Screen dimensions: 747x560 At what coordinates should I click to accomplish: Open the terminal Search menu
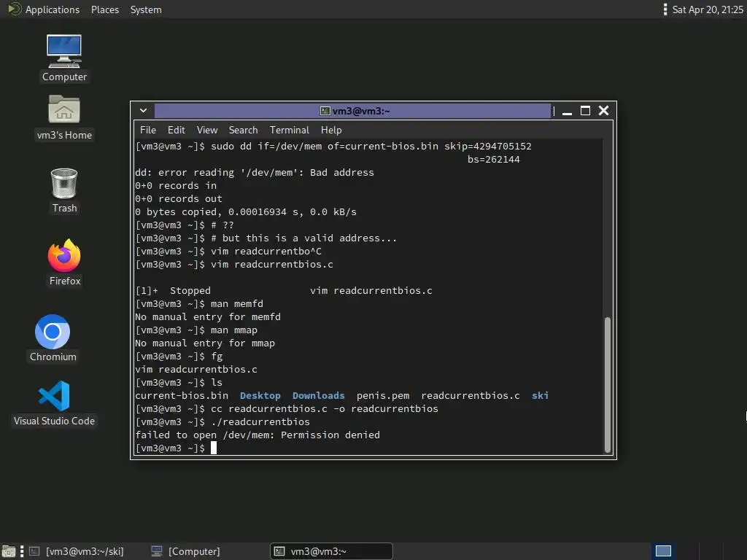(x=243, y=130)
